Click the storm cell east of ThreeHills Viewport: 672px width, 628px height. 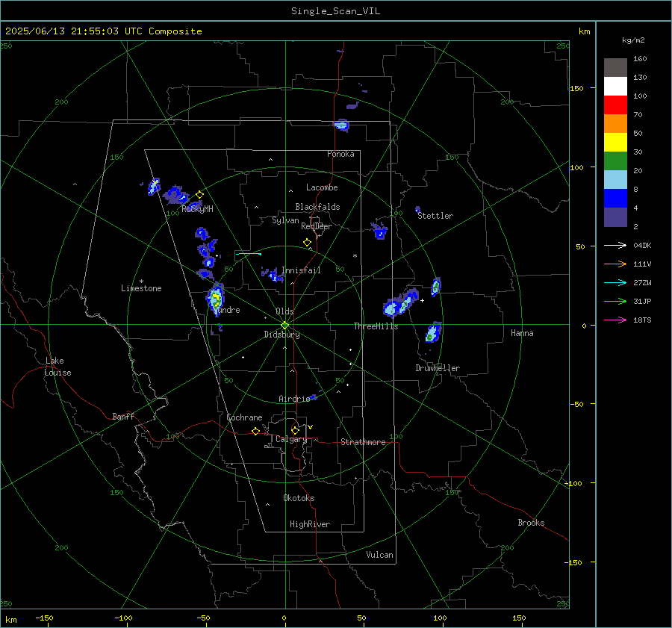tap(400, 303)
